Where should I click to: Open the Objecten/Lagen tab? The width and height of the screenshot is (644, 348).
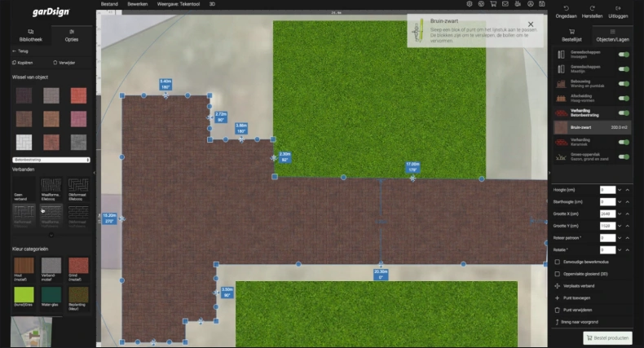click(x=612, y=36)
